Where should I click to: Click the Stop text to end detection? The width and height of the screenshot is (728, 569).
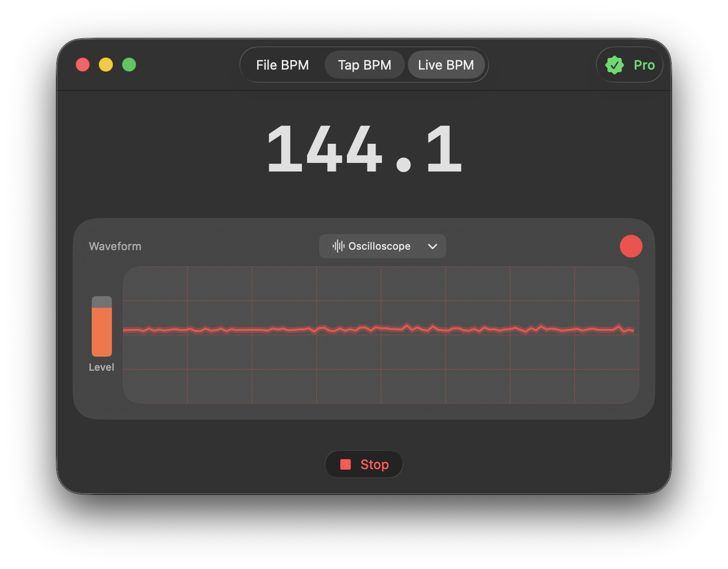[x=375, y=465]
